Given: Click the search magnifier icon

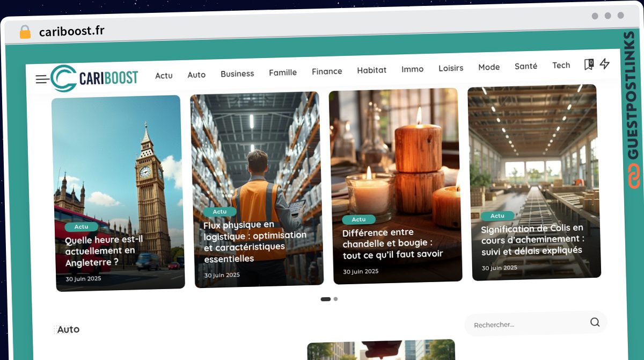Looking at the screenshot, I should 595,322.
